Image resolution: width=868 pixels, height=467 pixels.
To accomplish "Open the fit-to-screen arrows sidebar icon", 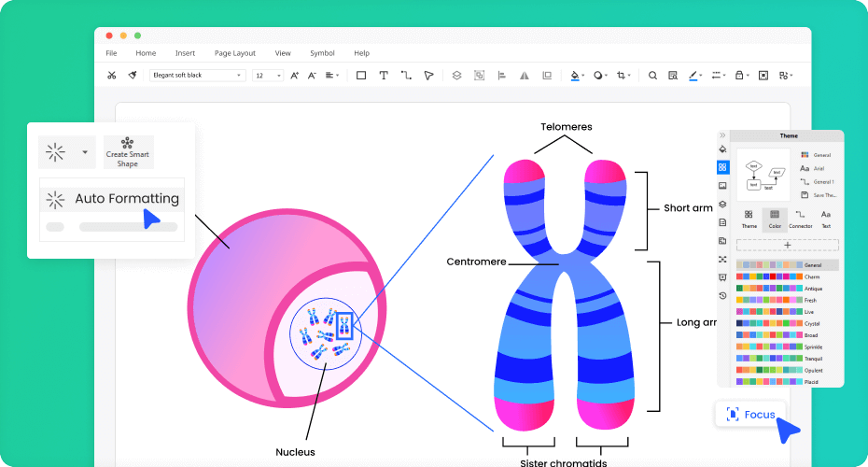I will (722, 260).
